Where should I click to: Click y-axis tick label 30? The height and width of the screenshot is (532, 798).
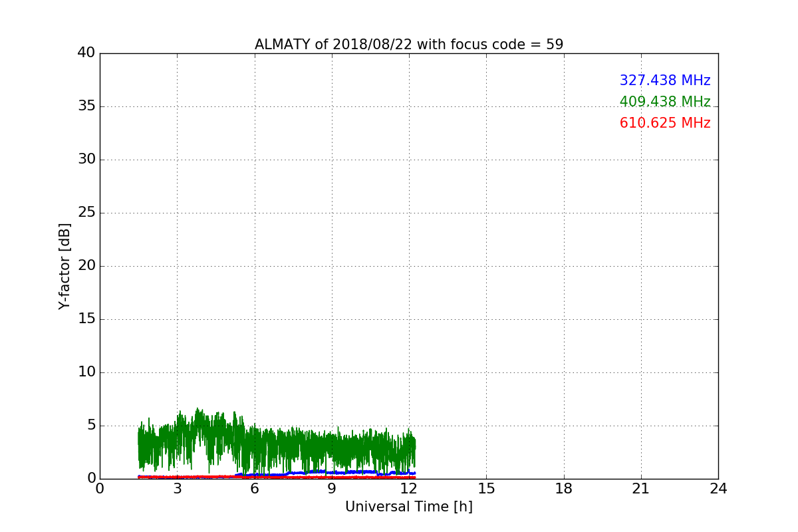pyautogui.click(x=86, y=160)
